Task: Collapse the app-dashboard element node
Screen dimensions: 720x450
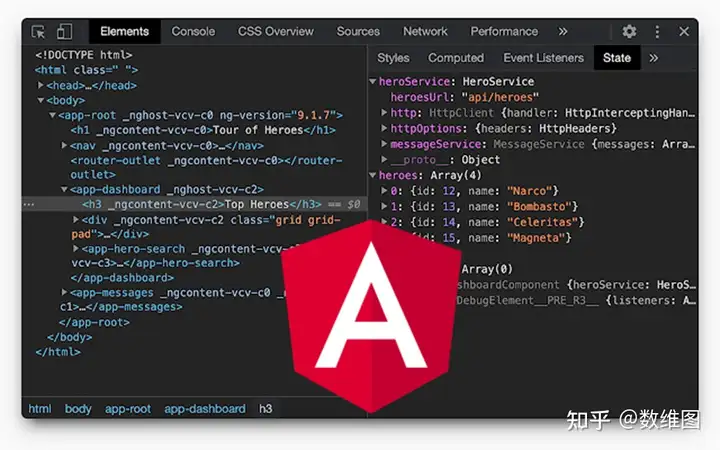Action: coord(65,189)
